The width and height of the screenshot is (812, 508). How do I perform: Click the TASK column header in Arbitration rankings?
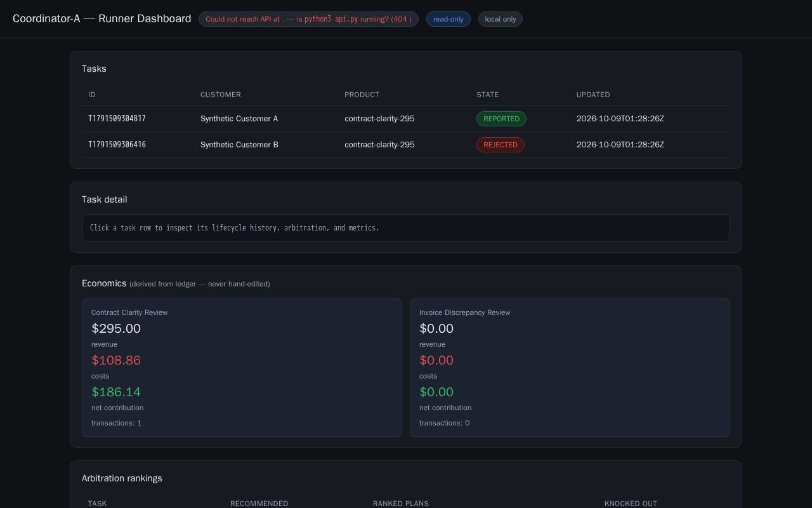[x=98, y=504]
